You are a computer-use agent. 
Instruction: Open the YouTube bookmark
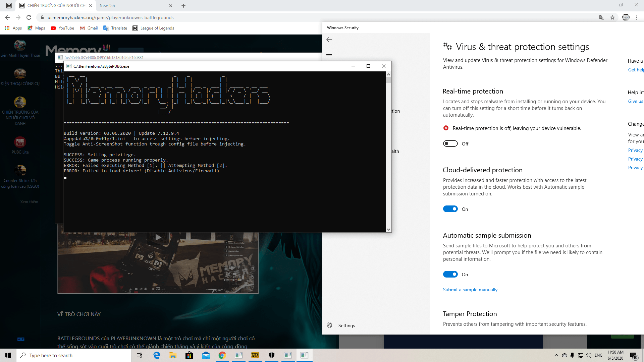click(62, 28)
